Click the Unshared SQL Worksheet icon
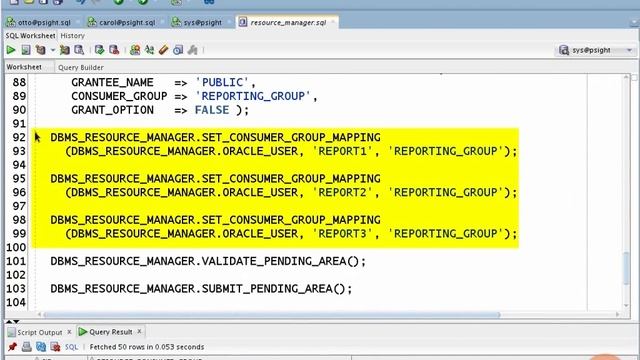This screenshot has height=360, width=640. pyautogui.click(x=135, y=50)
